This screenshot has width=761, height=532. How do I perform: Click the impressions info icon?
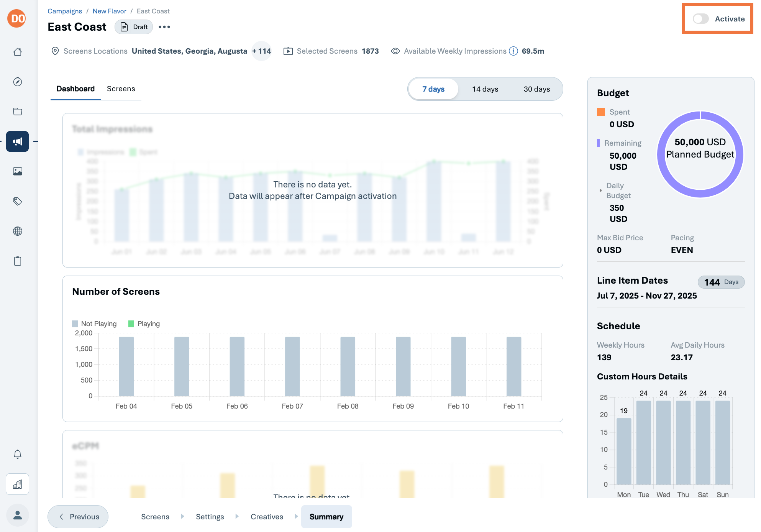(x=513, y=51)
